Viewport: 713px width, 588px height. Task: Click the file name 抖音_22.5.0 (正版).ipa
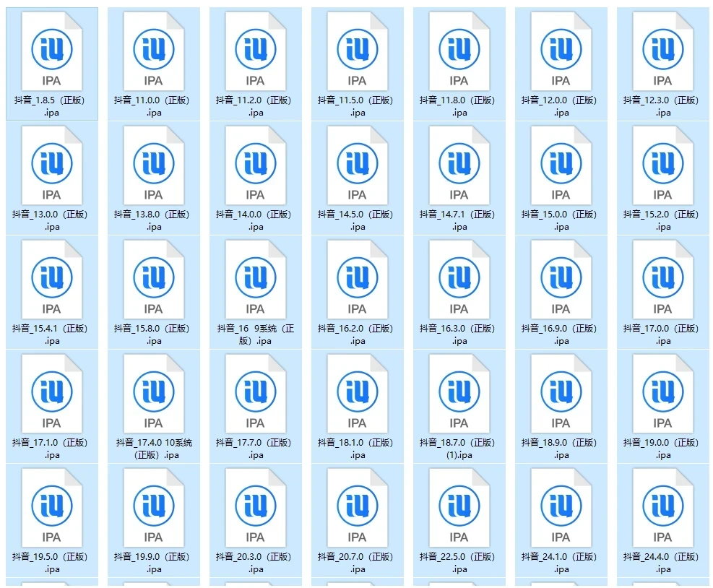[457, 563]
